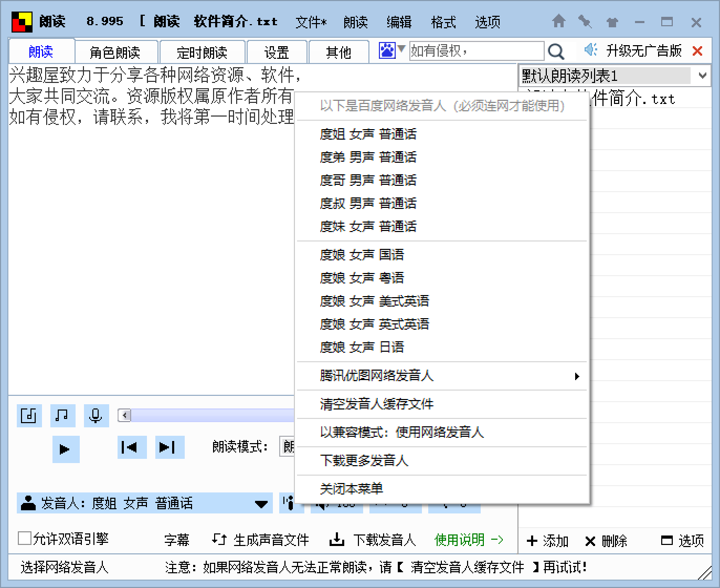Close the ad banner with red X
The width and height of the screenshot is (720, 588).
click(x=697, y=51)
